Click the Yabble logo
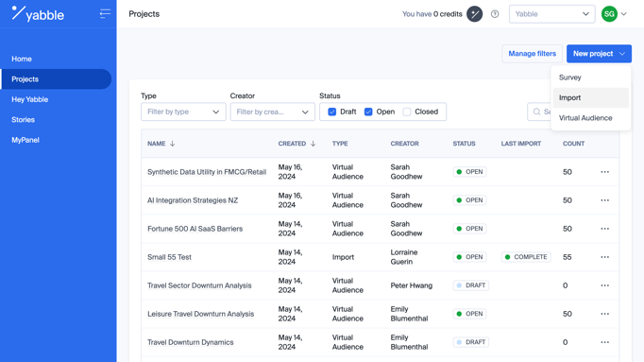Image resolution: width=644 pixels, height=362 pixels. click(38, 14)
